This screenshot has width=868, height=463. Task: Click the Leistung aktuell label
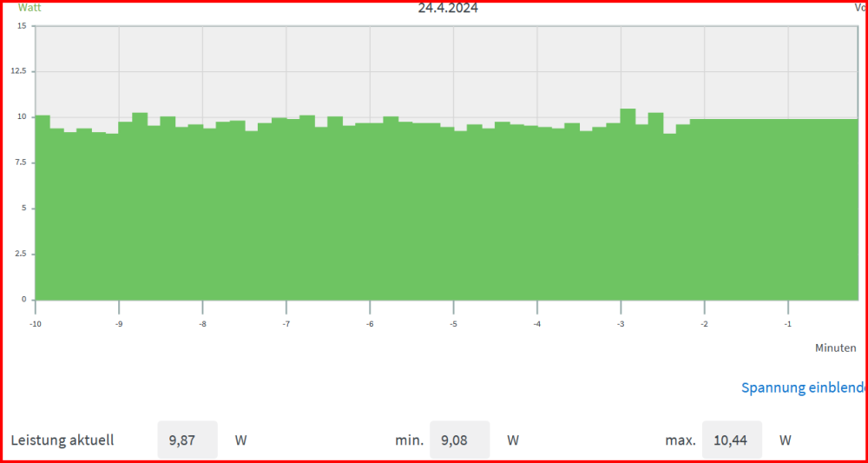(x=62, y=440)
